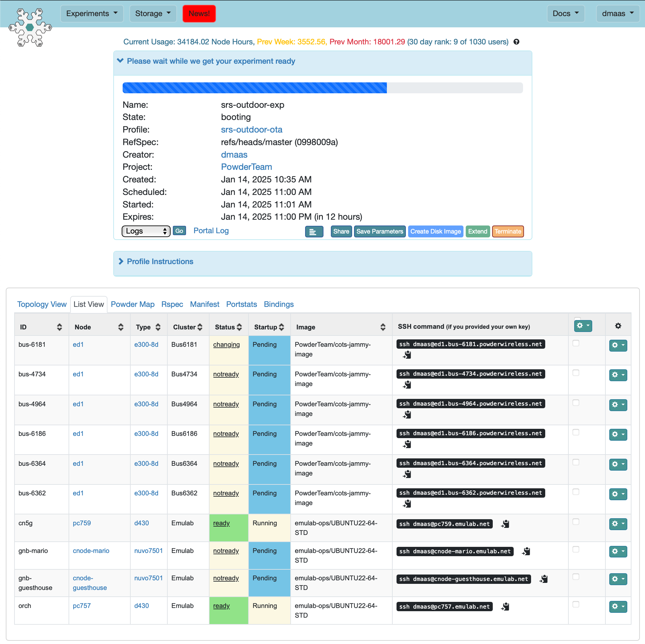Click the orange Terminate button

click(x=508, y=232)
